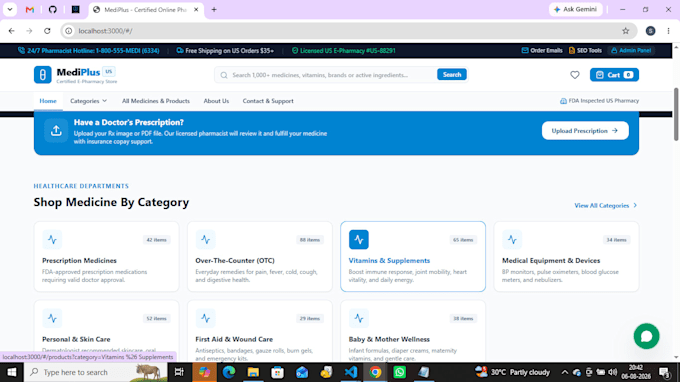Open All Medicines & Products page
680x382 pixels.
tap(156, 101)
